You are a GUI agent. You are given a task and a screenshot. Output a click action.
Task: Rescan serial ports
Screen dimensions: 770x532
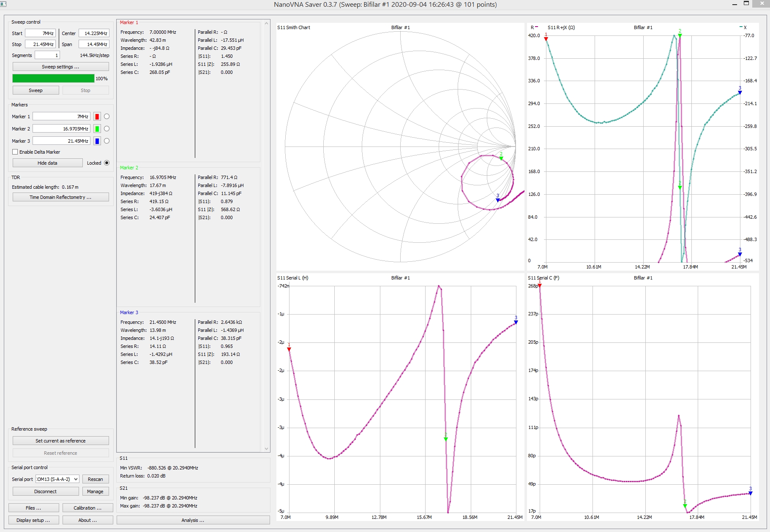(x=96, y=479)
